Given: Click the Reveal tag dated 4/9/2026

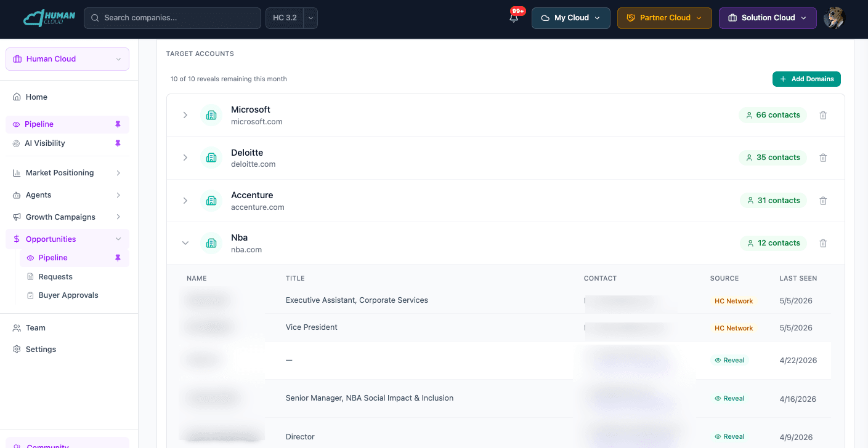Looking at the screenshot, I should click(729, 437).
